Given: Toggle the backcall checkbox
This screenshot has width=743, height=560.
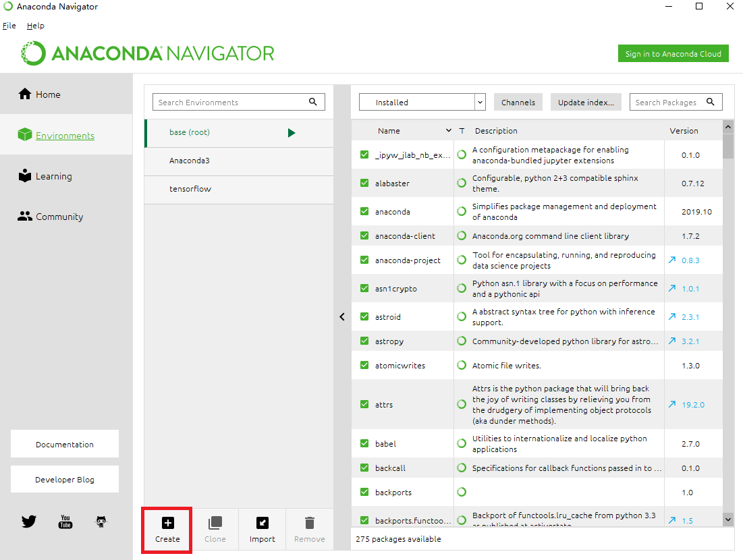Looking at the screenshot, I should click(x=364, y=468).
